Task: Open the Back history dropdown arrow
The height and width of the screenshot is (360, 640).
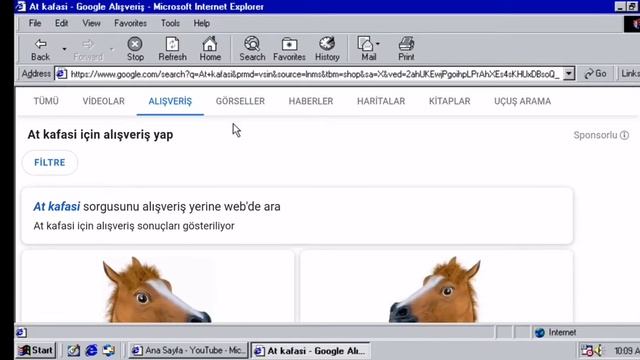Action: pyautogui.click(x=64, y=49)
